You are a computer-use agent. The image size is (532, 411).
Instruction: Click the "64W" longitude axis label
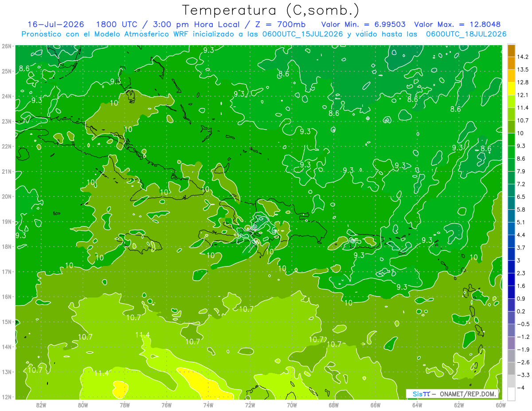[x=417, y=405]
